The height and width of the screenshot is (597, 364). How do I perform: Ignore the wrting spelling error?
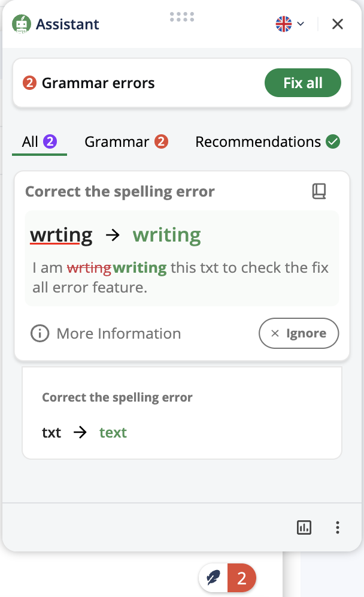[298, 333]
